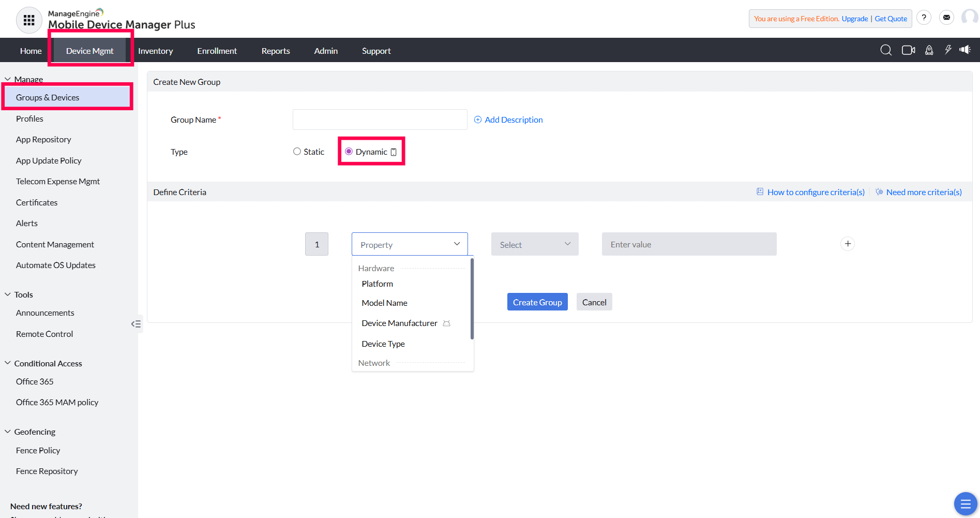Viewport: 980px width, 518px height.
Task: Select the Dynamic group type
Action: pyautogui.click(x=349, y=152)
